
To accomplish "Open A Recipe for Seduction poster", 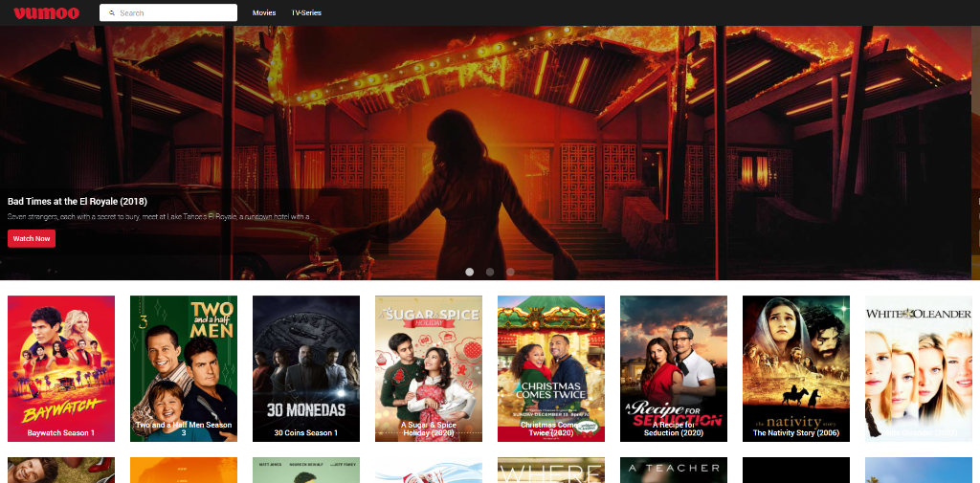I will (674, 368).
